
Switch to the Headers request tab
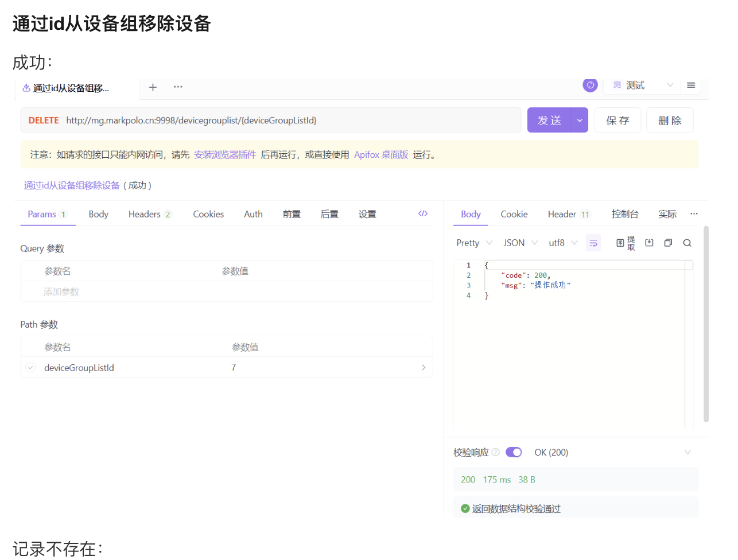coord(149,214)
